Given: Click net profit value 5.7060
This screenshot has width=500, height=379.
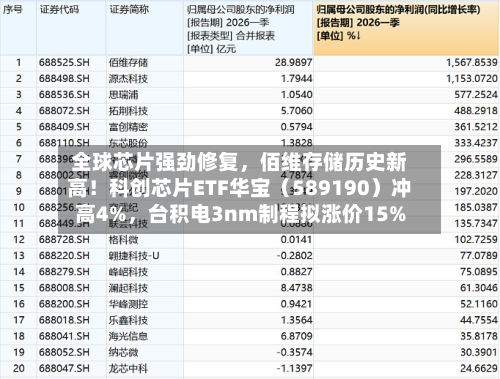Looking at the screenshot, I should tap(297, 111).
